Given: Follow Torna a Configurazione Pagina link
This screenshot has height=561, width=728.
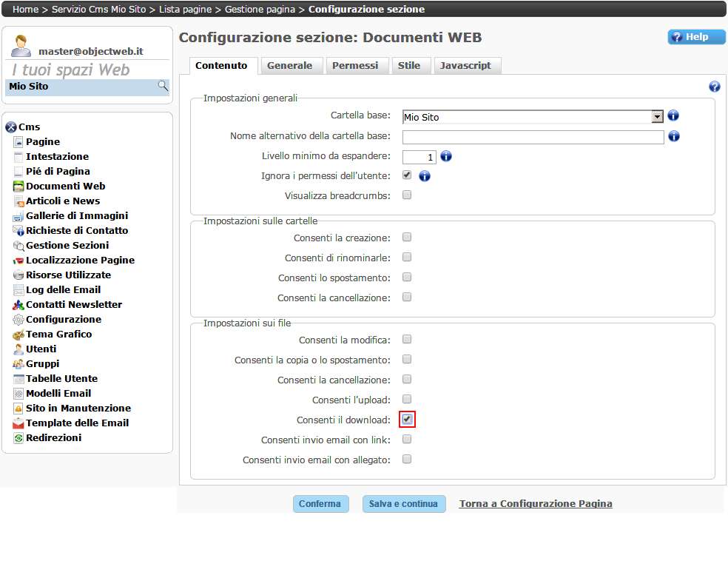Looking at the screenshot, I should [x=536, y=504].
